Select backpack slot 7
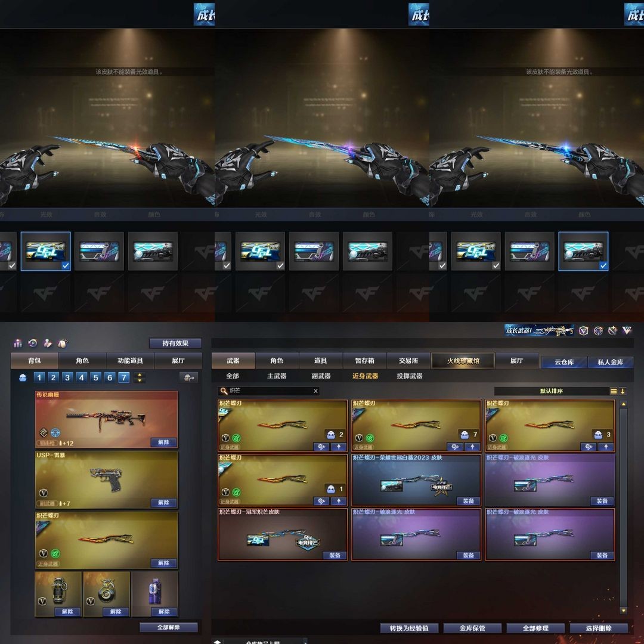This screenshot has height=644, width=644. tap(123, 377)
